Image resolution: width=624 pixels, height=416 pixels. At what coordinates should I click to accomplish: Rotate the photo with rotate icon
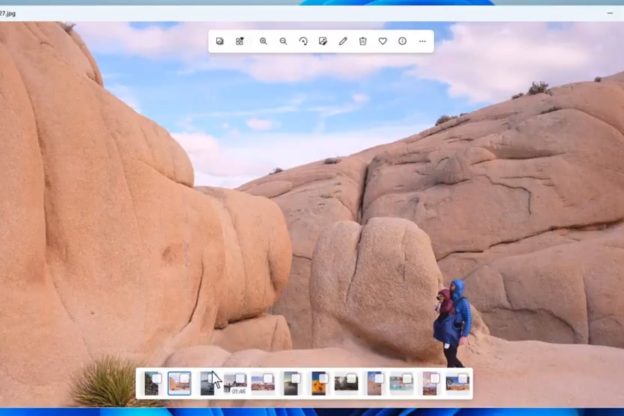(303, 41)
